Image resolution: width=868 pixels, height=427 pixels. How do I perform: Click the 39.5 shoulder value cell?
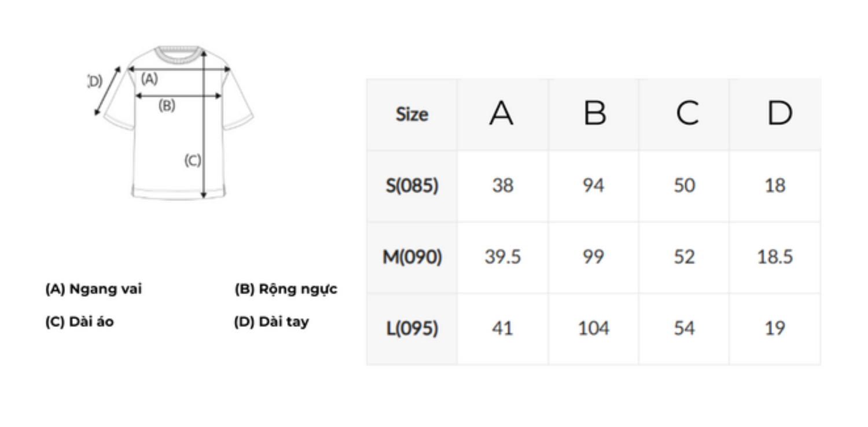pos(502,257)
